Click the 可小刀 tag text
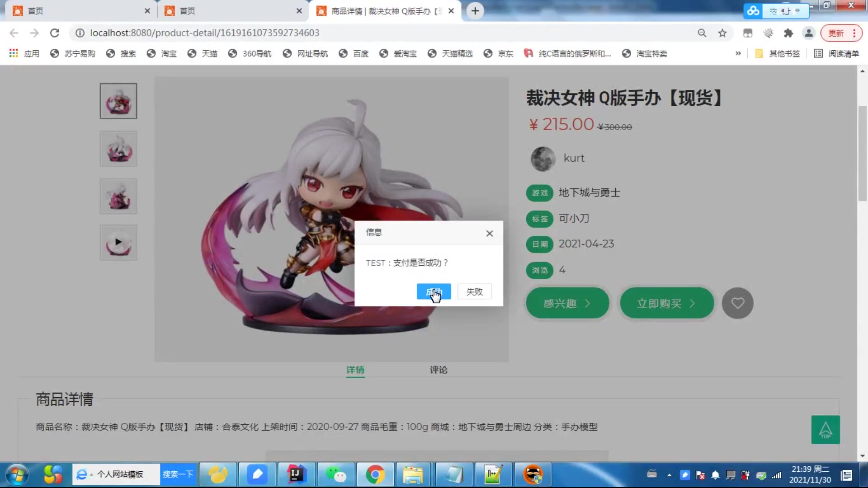 pyautogui.click(x=574, y=218)
